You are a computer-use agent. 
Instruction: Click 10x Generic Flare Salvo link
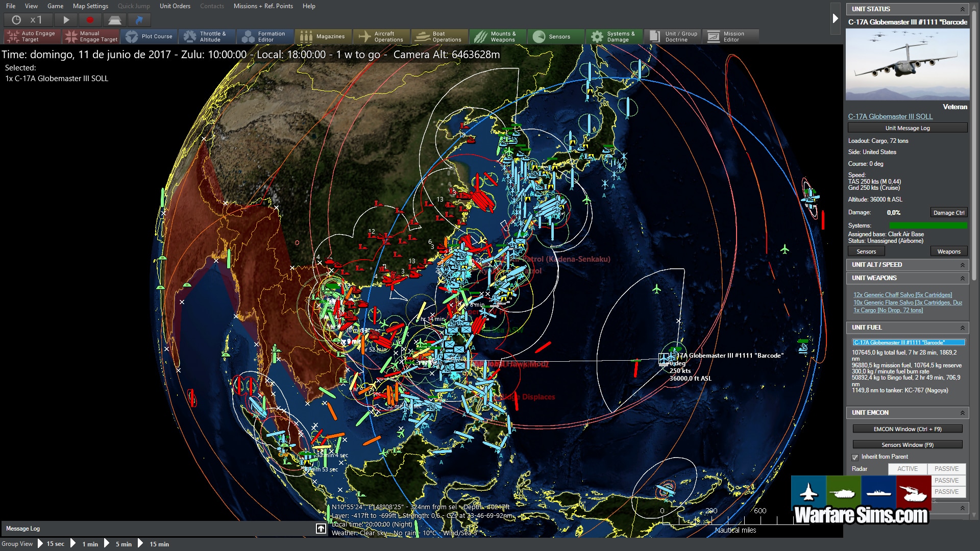pos(908,303)
